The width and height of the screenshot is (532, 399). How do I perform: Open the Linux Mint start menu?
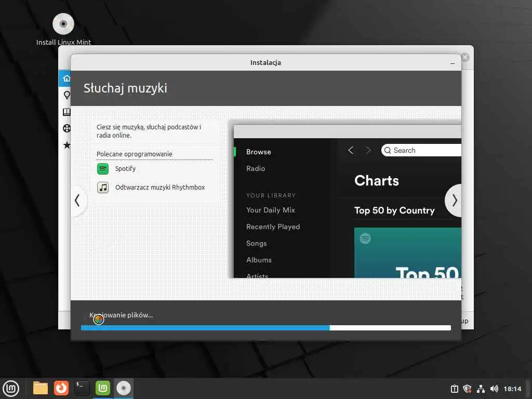pyautogui.click(x=11, y=389)
